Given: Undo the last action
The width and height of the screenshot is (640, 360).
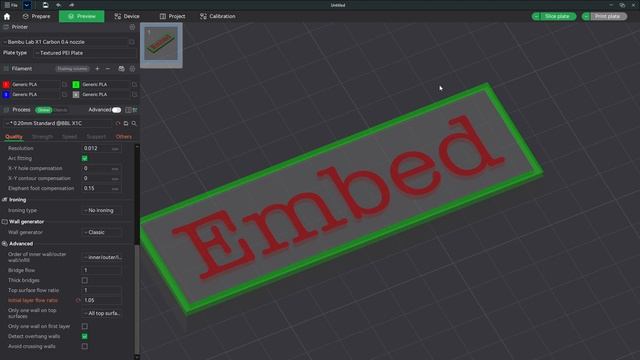Looking at the screenshot, I should tap(58, 5).
